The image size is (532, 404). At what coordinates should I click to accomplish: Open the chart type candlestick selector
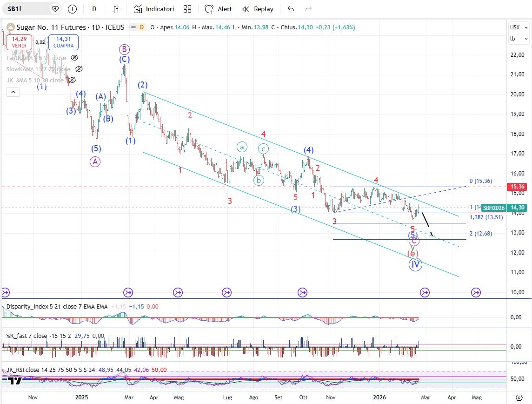116,9
